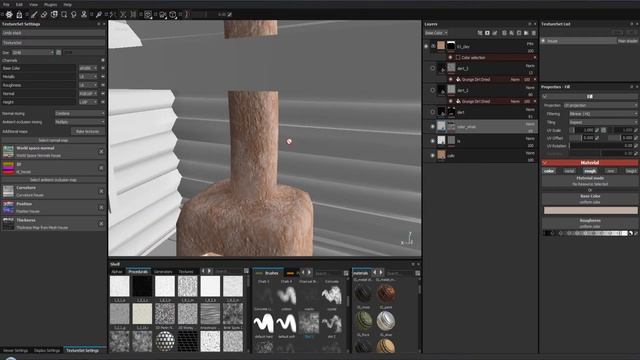Click the Main shader button
Viewport: 640px width, 360px height.
(628, 41)
